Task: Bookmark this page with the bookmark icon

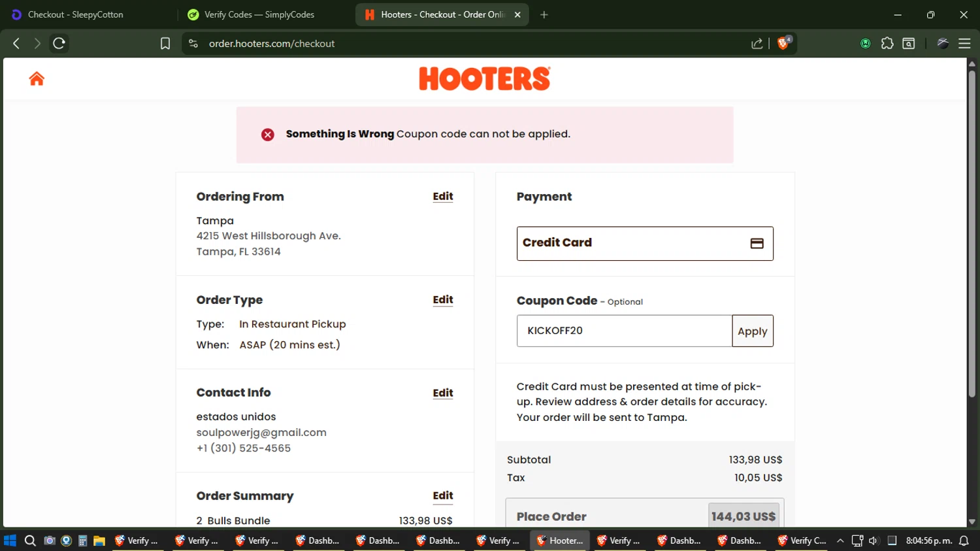Action: click(165, 43)
